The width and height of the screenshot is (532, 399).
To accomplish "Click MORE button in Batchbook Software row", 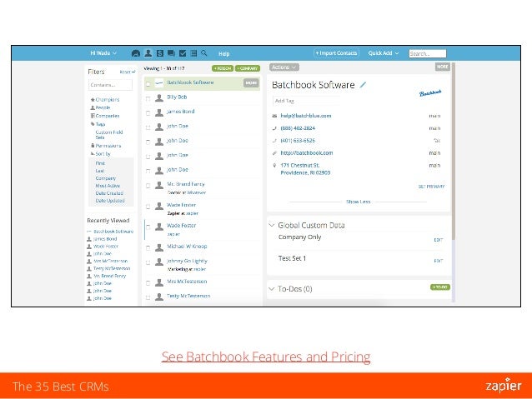I will coord(251,83).
